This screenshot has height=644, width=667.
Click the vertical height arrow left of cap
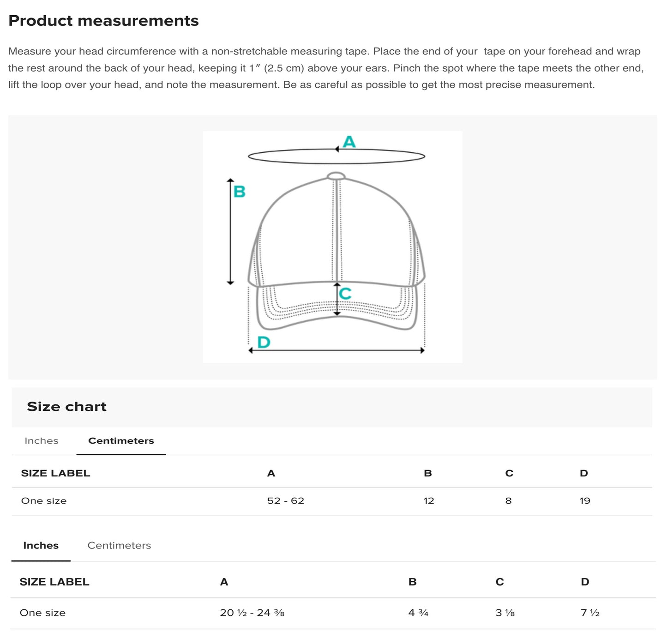(x=230, y=231)
